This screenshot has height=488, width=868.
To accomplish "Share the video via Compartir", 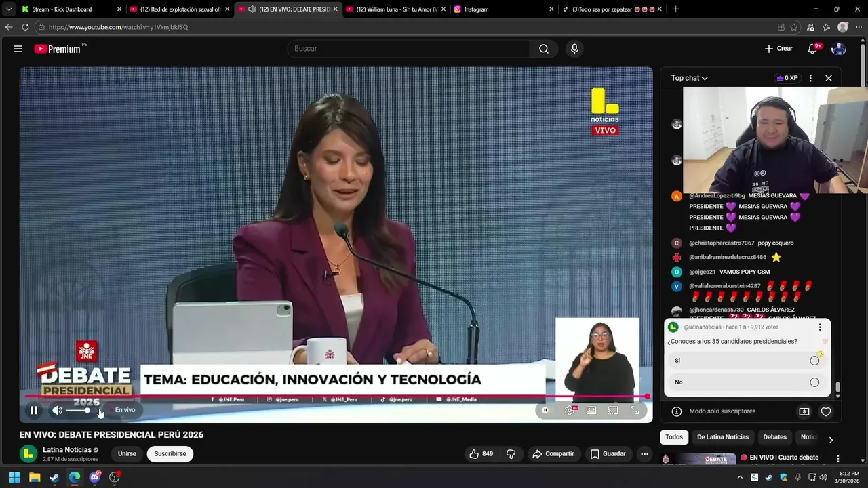I will pyautogui.click(x=553, y=454).
